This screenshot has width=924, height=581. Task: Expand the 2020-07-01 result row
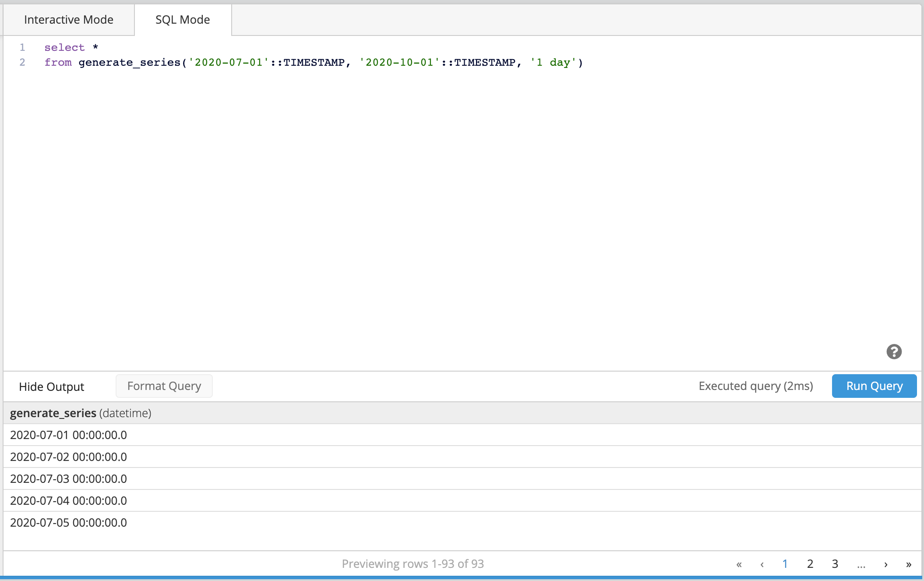68,434
